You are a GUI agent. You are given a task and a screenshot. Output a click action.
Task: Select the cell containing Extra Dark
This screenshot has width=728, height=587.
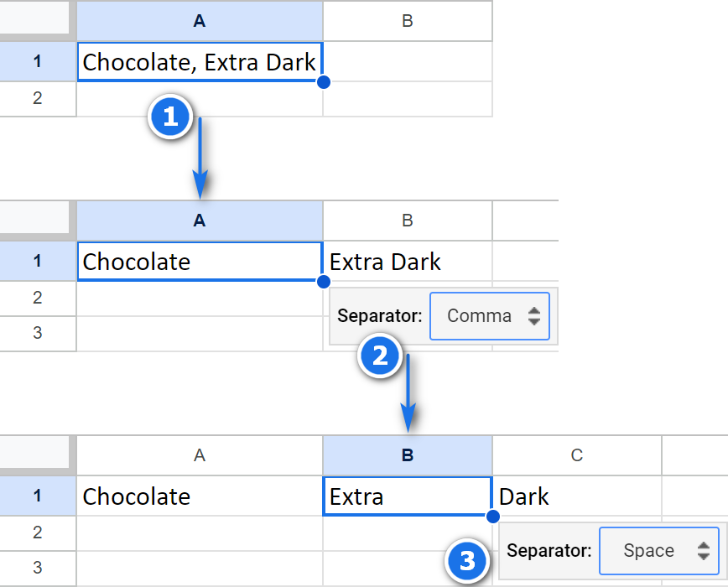[408, 262]
